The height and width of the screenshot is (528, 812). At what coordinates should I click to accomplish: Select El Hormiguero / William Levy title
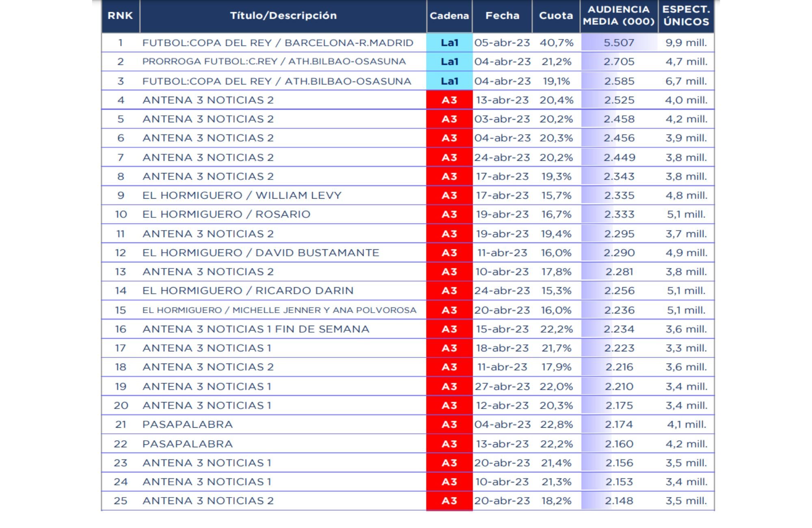242,195
